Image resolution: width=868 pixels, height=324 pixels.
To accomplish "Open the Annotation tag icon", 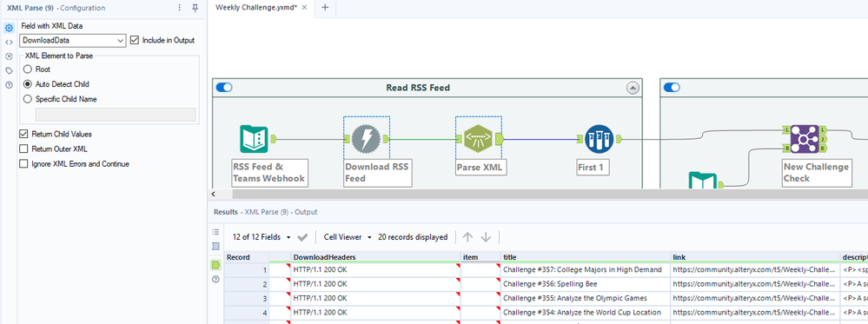I will (x=9, y=70).
